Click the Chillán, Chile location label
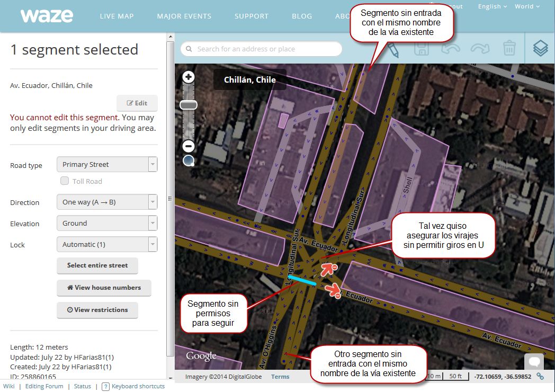The image size is (555, 392). tap(250, 79)
